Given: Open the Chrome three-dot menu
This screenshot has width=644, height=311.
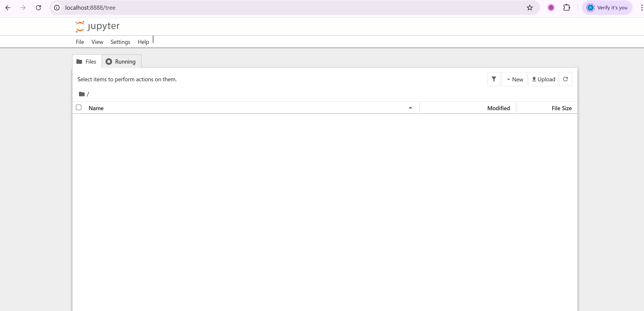Looking at the screenshot, I should coord(641,8).
